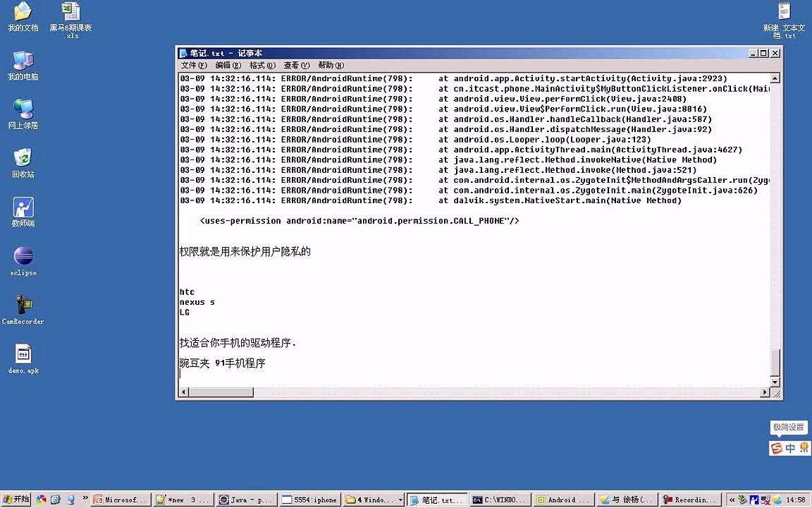Click the Notepad window resize grip
Viewport: 812px width, 508px height.
pyautogui.click(x=776, y=394)
